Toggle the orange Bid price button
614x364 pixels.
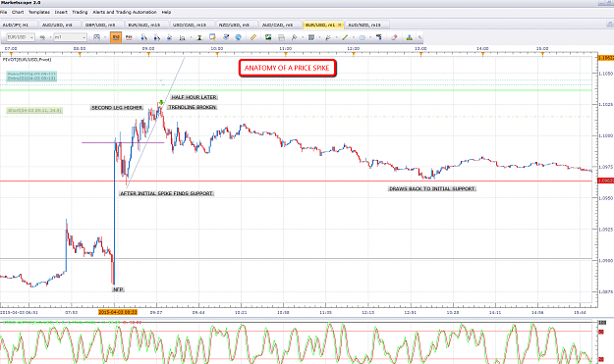point(116,37)
